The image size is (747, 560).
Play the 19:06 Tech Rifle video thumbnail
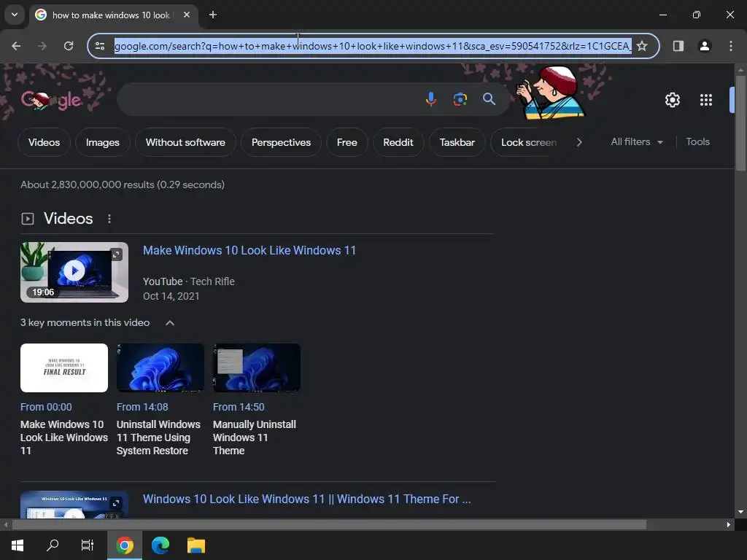74,272
